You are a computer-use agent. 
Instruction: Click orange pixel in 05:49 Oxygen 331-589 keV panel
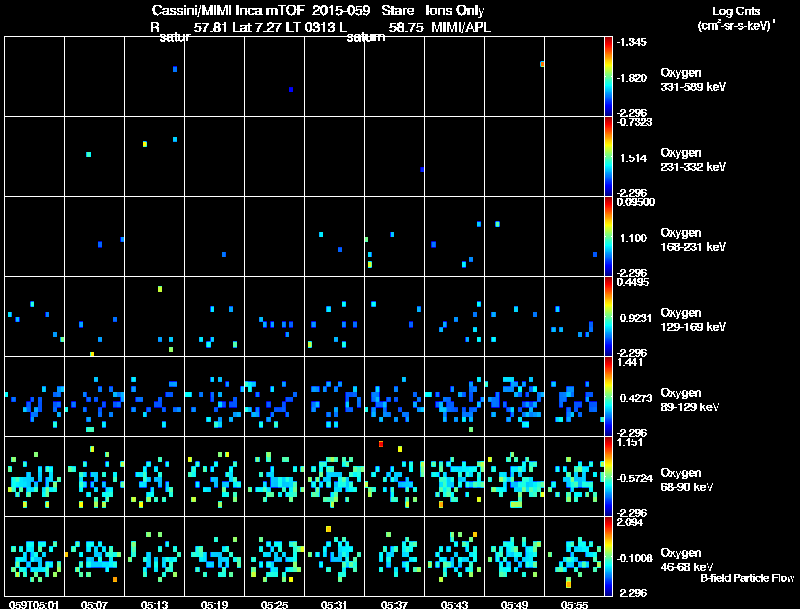(x=542, y=64)
